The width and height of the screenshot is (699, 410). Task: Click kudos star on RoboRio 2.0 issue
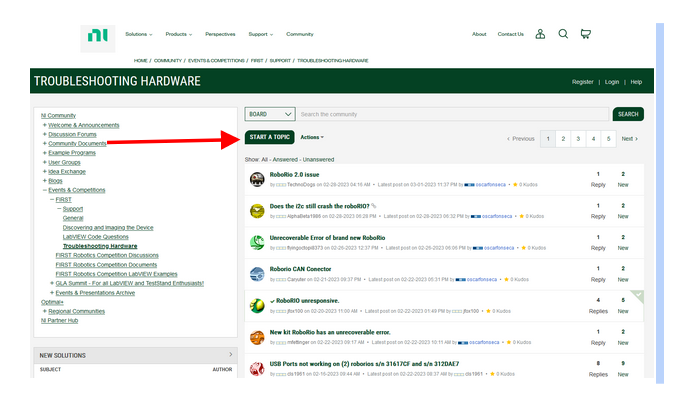tap(515, 184)
